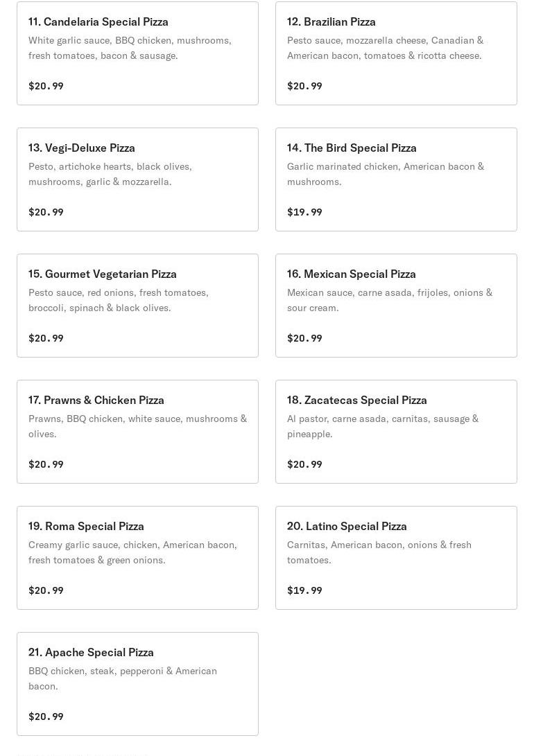Click the Apache Special Pizza $20.99 price

click(46, 717)
